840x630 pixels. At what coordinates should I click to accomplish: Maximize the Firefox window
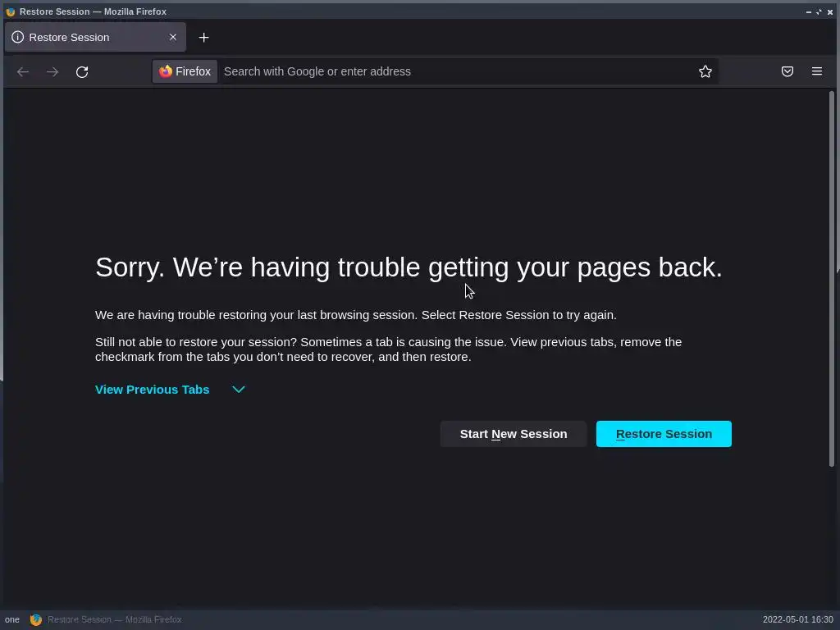[x=819, y=11]
